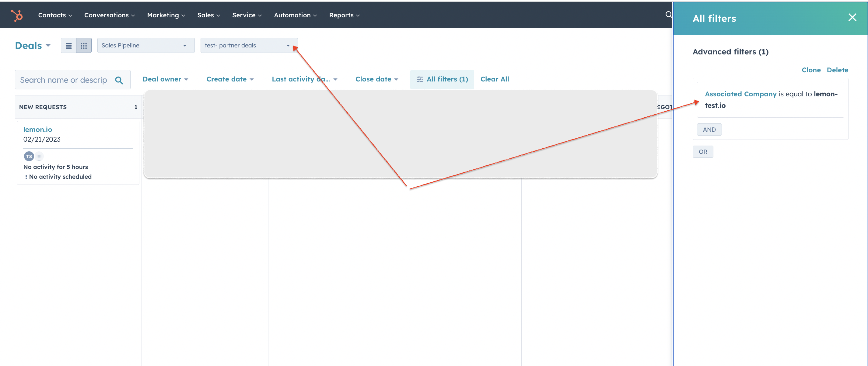Expand the Deal owner filter

click(165, 79)
